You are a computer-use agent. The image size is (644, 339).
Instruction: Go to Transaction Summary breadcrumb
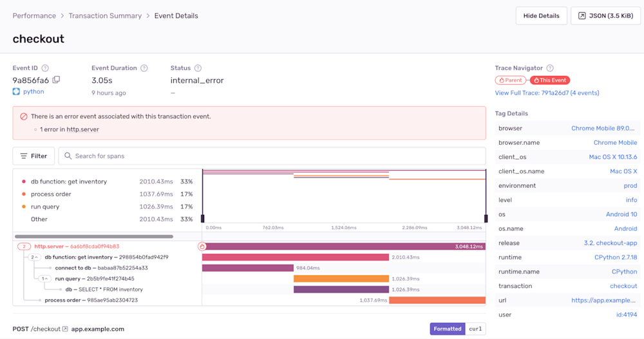tap(105, 15)
